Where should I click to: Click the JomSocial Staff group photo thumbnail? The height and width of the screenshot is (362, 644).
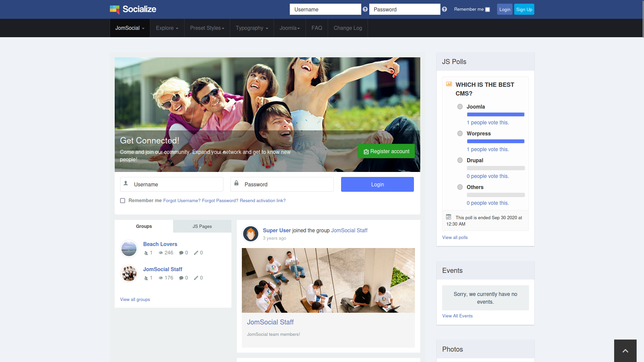click(328, 280)
